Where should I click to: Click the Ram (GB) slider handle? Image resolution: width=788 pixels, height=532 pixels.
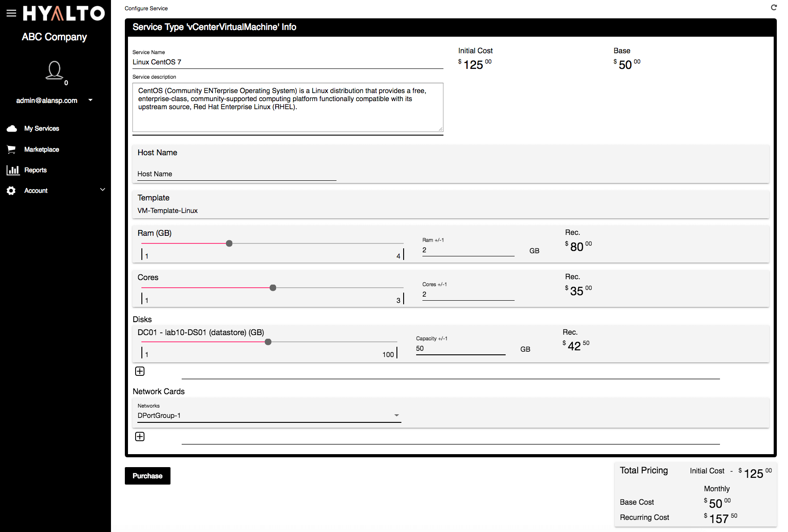click(229, 243)
